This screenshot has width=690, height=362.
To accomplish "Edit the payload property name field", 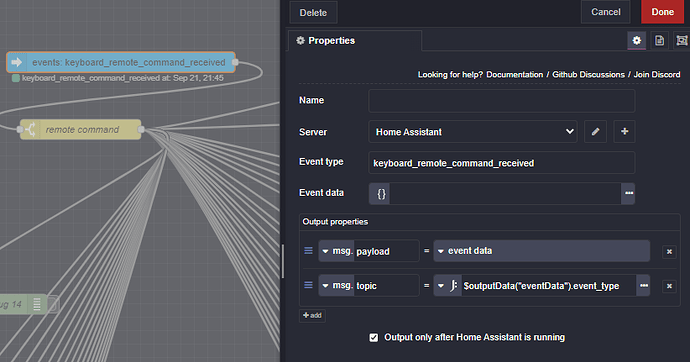I will 386,251.
